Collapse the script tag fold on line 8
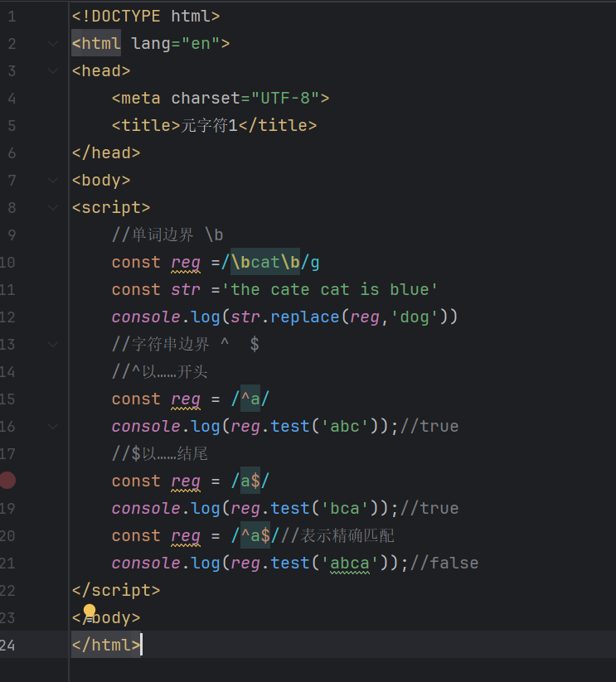This screenshot has height=682, width=616. tap(52, 207)
